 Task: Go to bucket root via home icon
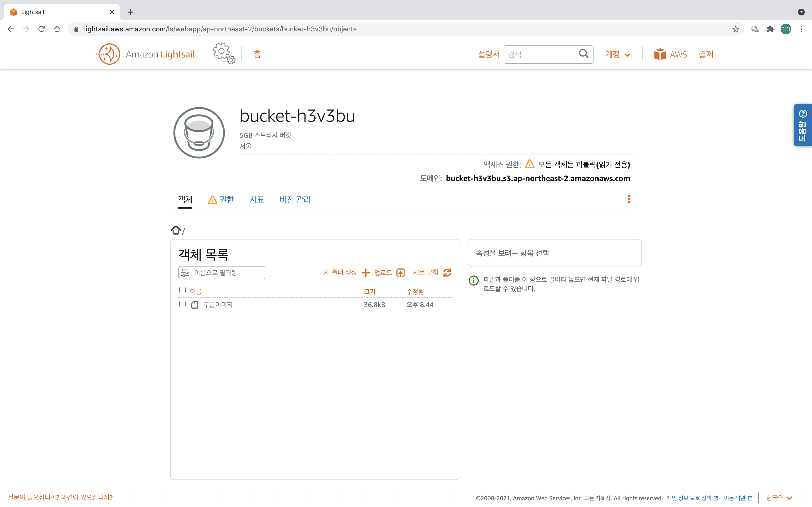tap(175, 230)
